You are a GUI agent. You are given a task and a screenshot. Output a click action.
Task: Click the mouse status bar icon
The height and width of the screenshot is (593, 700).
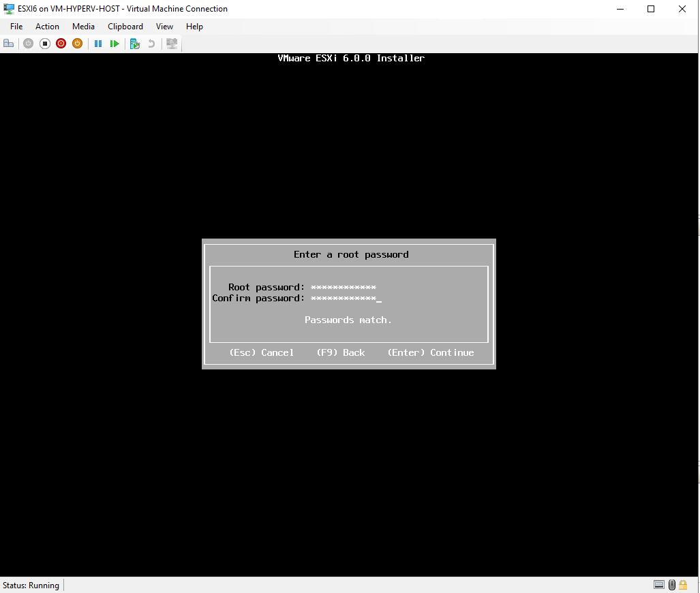click(672, 585)
